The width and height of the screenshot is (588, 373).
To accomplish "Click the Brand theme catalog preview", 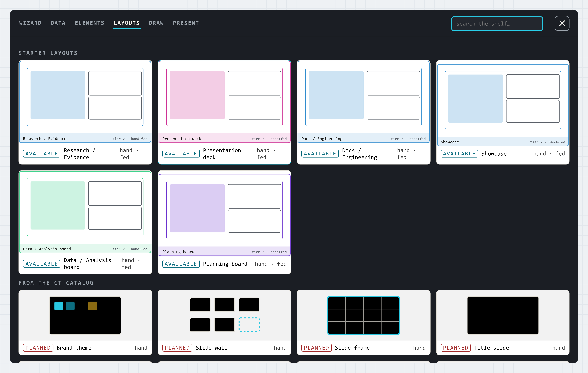I will 85,315.
